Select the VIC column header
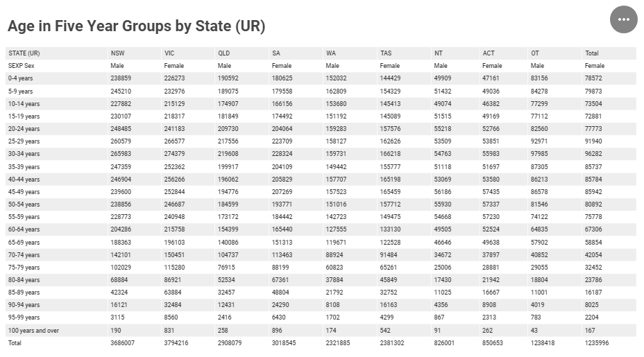Image resolution: width=644 pixels, height=357 pixels. tap(169, 53)
